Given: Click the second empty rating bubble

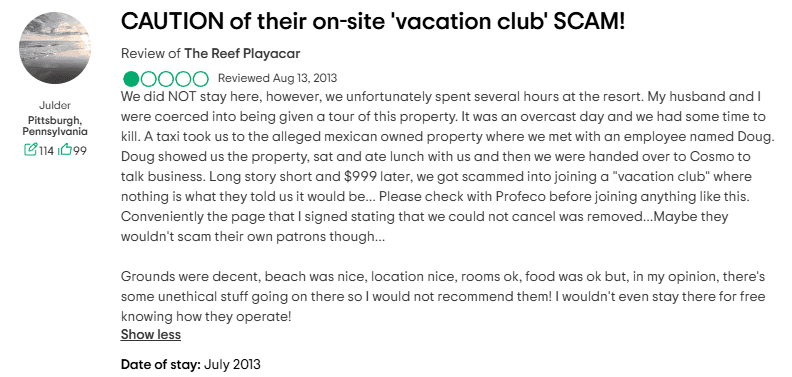Looking at the screenshot, I should 148,79.
